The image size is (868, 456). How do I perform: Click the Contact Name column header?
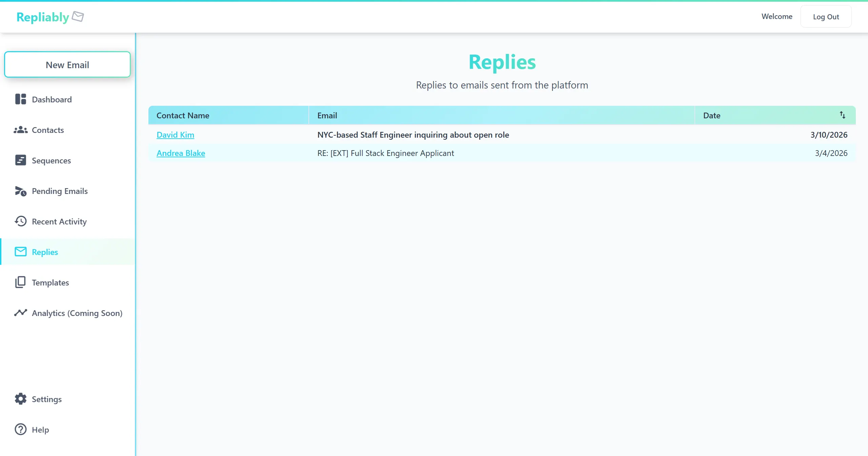click(183, 115)
